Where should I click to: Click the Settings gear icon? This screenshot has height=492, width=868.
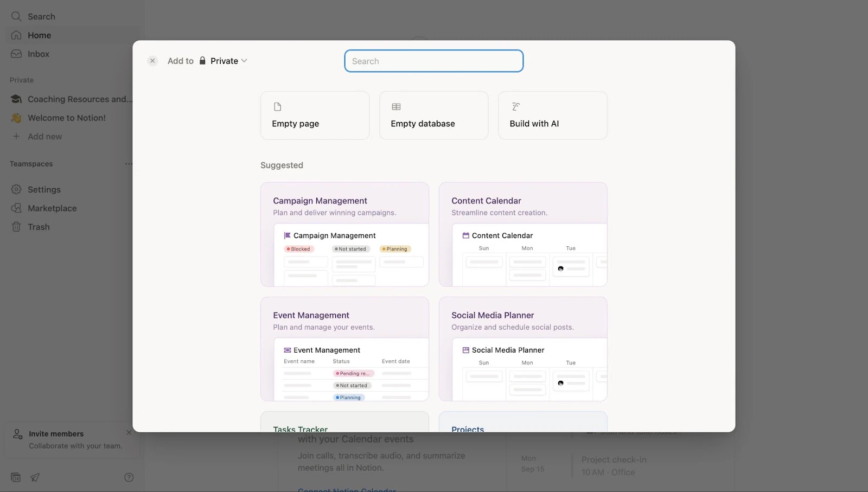(16, 189)
